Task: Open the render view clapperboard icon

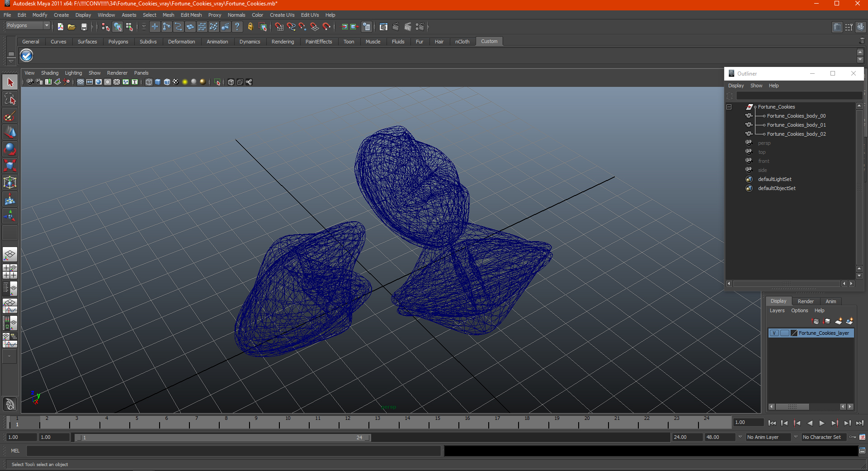Action: tap(383, 27)
